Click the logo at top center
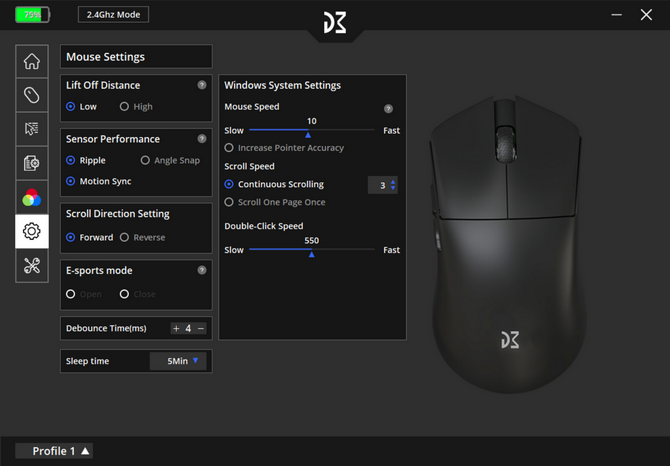Viewport: 670px width, 466px height. click(x=335, y=22)
